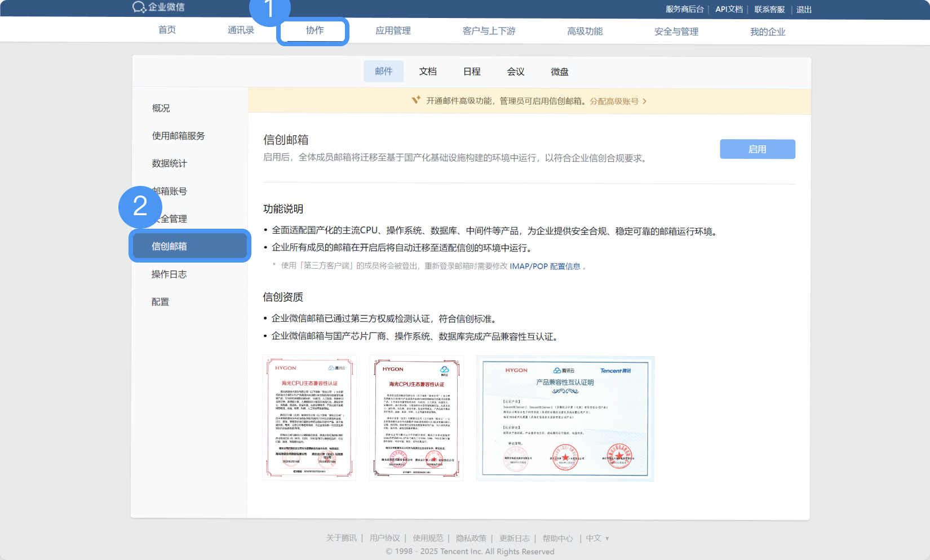The height and width of the screenshot is (560, 930).
Task: Select 配置 in the sidebar
Action: (x=160, y=302)
